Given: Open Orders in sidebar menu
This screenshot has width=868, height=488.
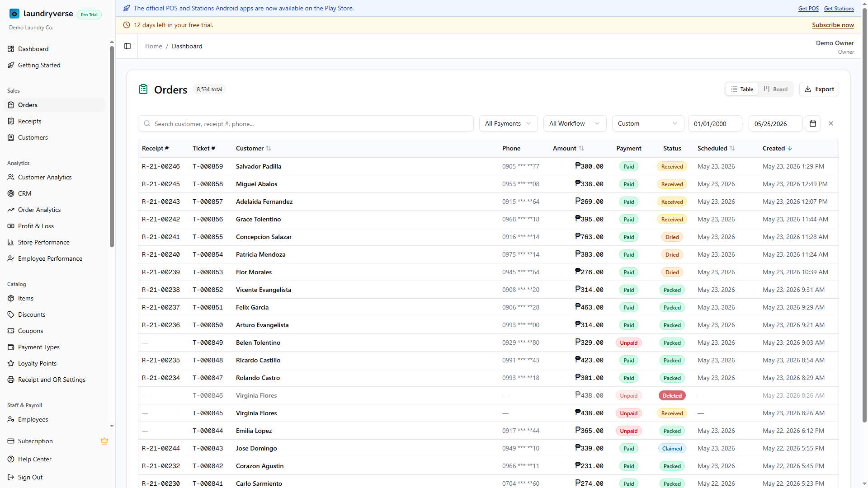Looking at the screenshot, I should click(54, 105).
